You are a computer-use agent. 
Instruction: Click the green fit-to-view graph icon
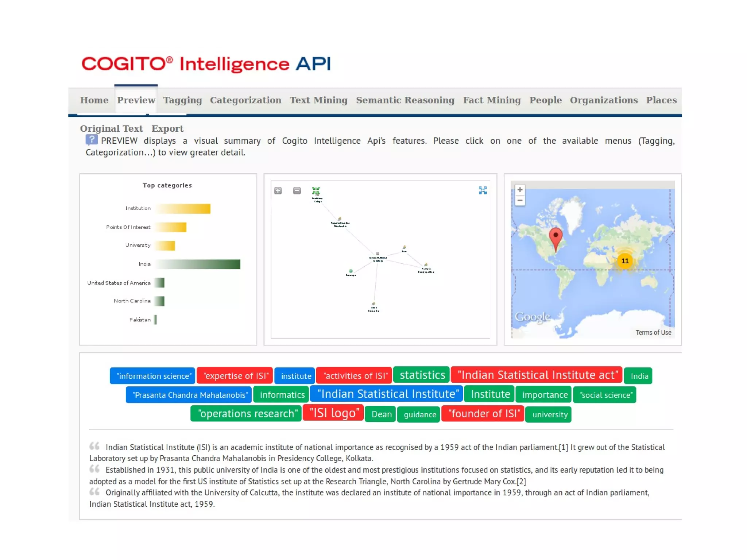point(316,190)
